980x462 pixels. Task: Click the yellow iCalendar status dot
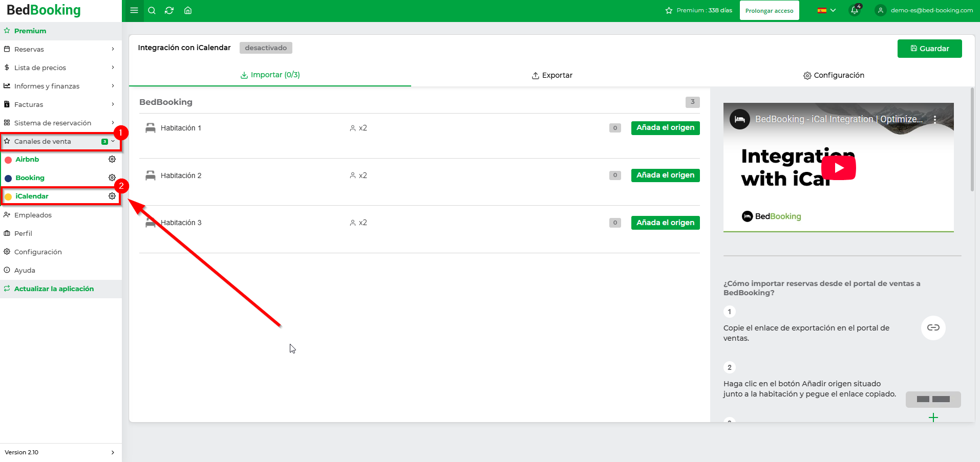[8, 197]
